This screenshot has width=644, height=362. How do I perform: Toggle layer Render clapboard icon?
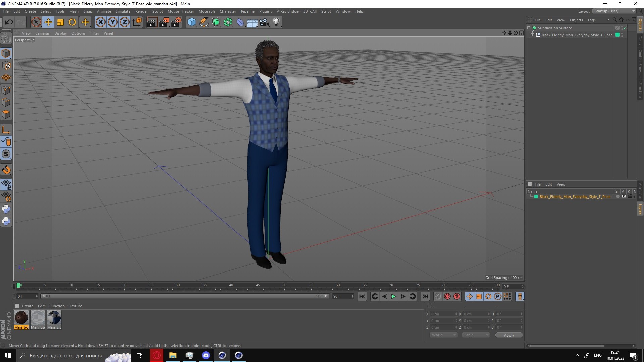(x=630, y=197)
